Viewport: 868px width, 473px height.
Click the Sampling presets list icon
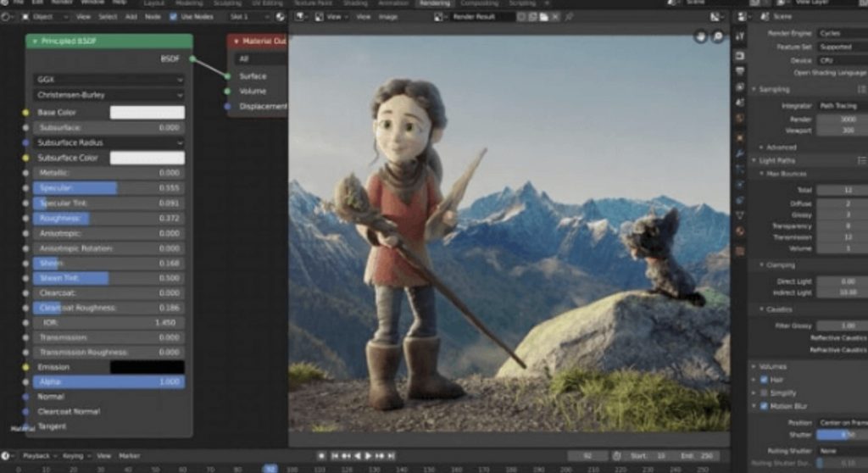(x=861, y=89)
